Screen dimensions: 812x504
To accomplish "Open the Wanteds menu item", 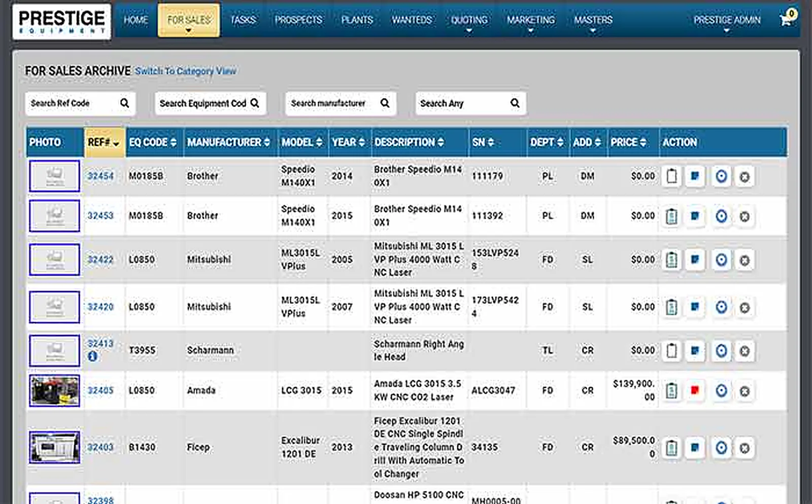I will [412, 20].
